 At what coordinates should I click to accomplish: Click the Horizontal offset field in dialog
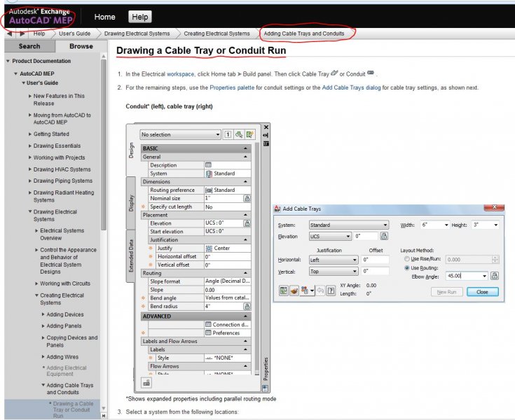[x=376, y=260]
